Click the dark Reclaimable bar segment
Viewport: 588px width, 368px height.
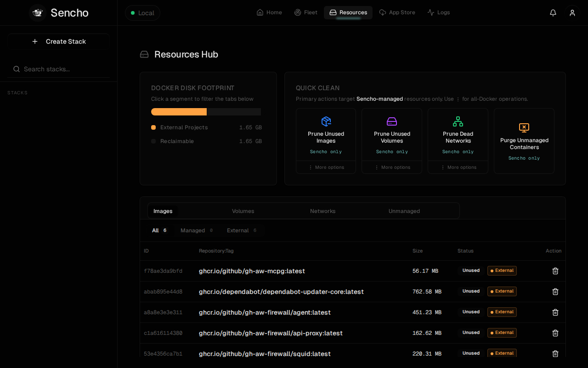[x=234, y=112]
